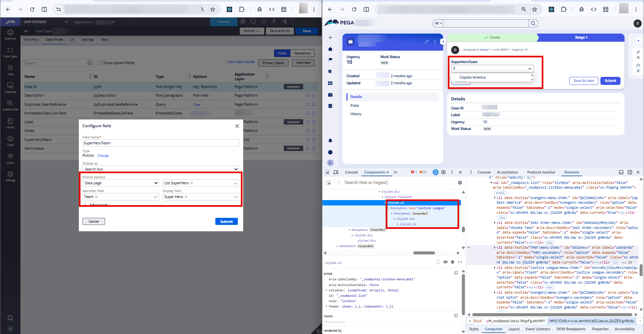Expand styled.li node in component tree
This screenshot has height=334, width=644.
click(398, 224)
